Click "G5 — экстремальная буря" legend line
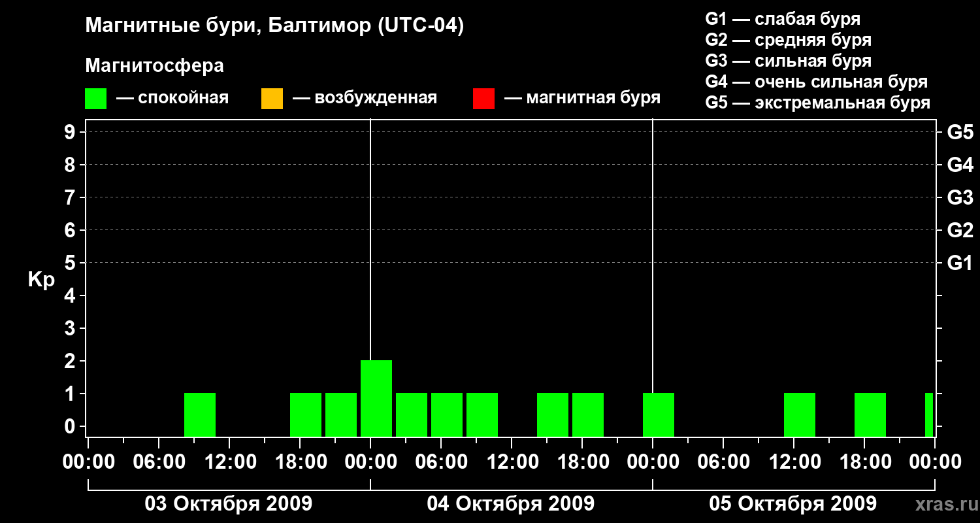Image resolution: width=980 pixels, height=523 pixels. tap(818, 103)
